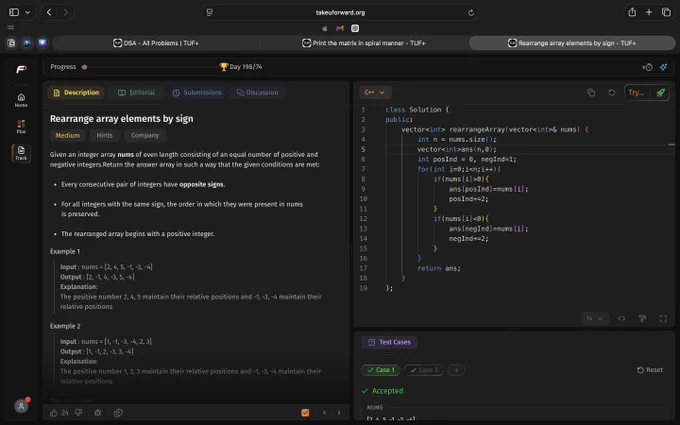680x425 pixels.
Task: Go to next problem arrow
Action: coord(339,413)
